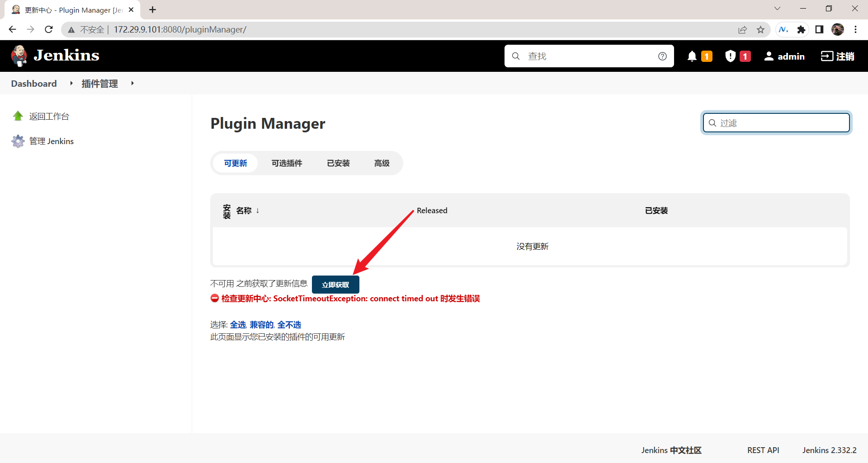Click the admin user name link

coord(791,56)
